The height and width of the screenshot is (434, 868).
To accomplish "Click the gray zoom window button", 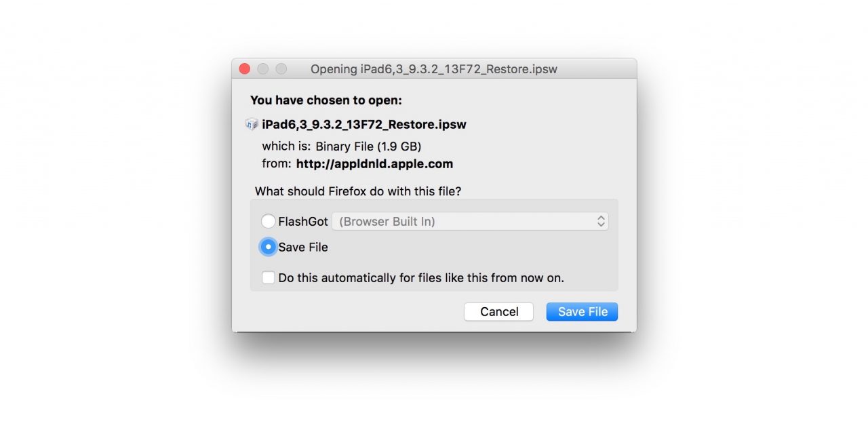I will [x=281, y=69].
